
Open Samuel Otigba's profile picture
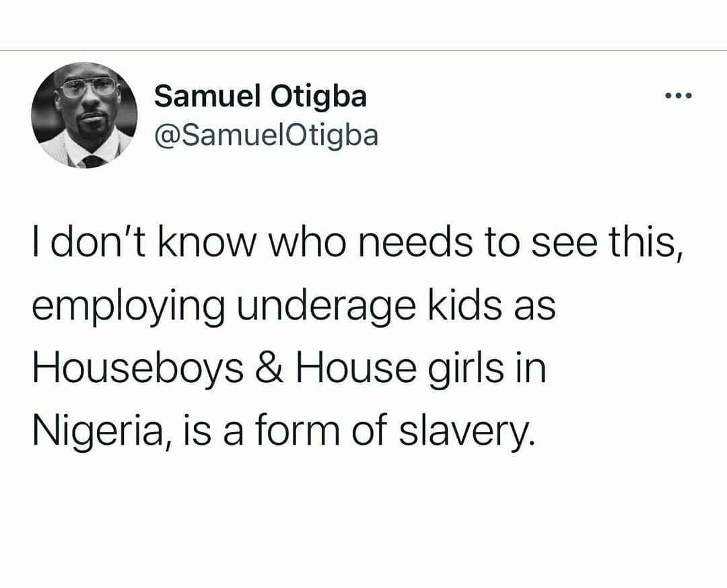pos(84,115)
